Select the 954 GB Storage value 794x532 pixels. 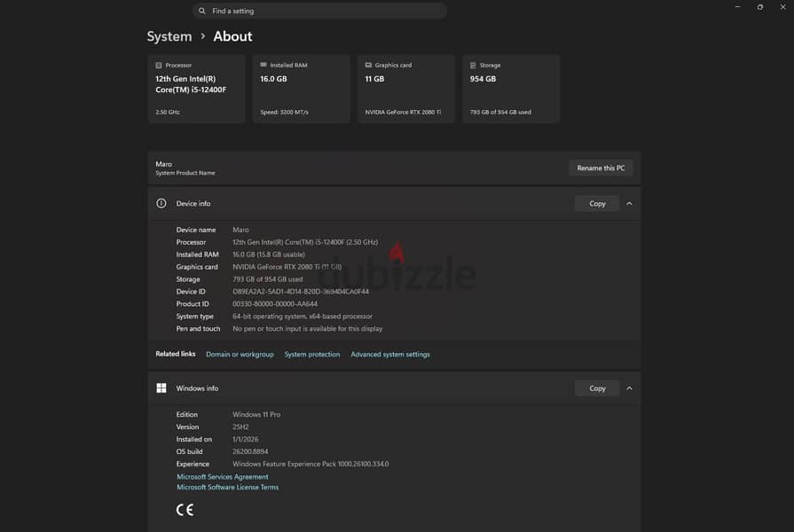coord(483,79)
